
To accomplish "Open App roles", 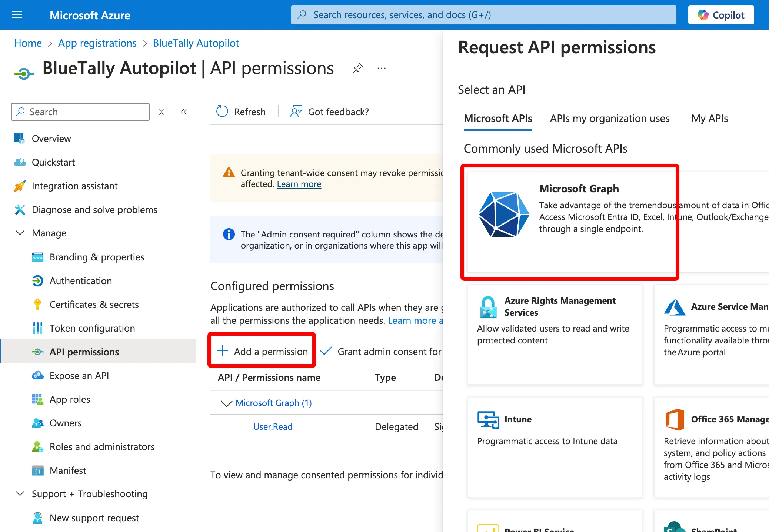I will (x=70, y=399).
